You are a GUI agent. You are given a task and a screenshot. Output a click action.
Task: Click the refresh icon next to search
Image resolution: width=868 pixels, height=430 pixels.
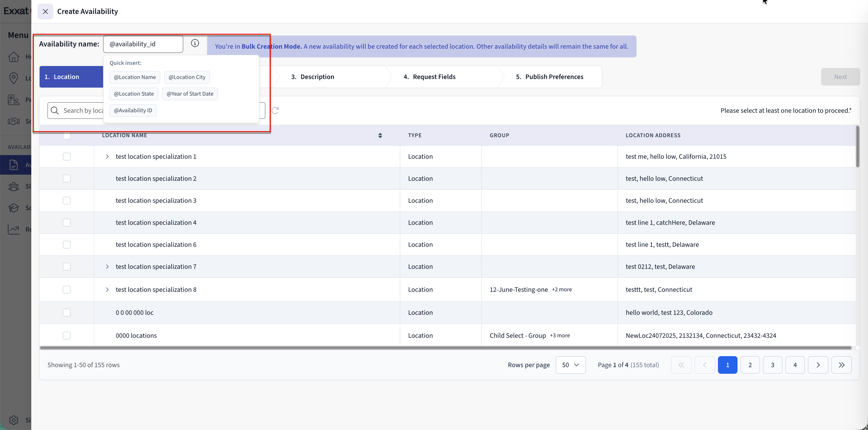275,111
